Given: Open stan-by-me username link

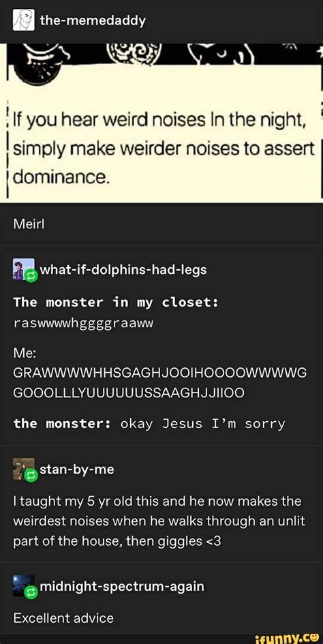Looking at the screenshot, I should (x=76, y=469).
